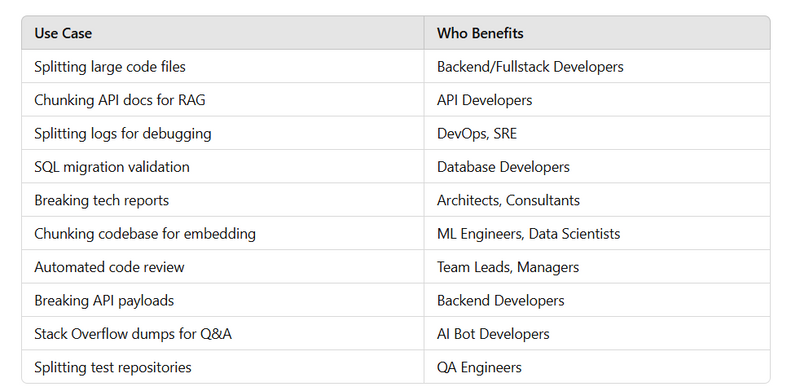Select the "Splitting logs for debugging" row text
This screenshot has width=800, height=391.
pos(122,133)
